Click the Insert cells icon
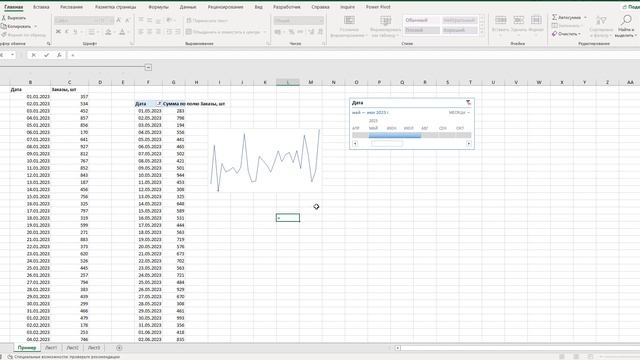 point(500,20)
